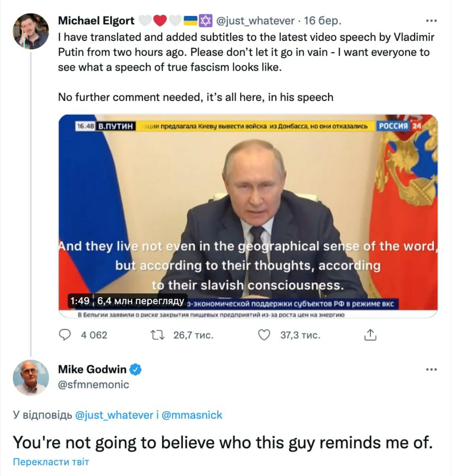Click the 16 бер. tweet date
The height and width of the screenshot is (476, 455).
323,21
